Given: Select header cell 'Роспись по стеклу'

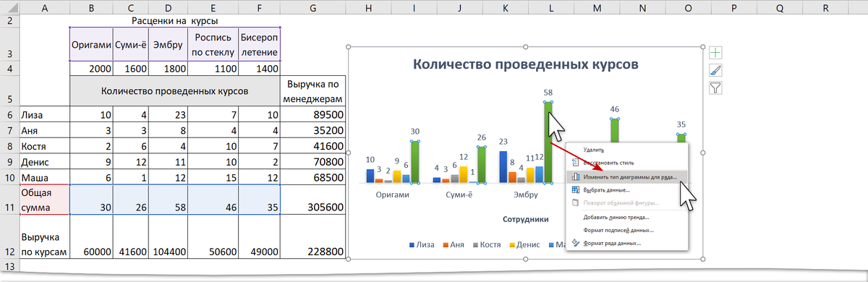Looking at the screenshot, I should [x=213, y=45].
